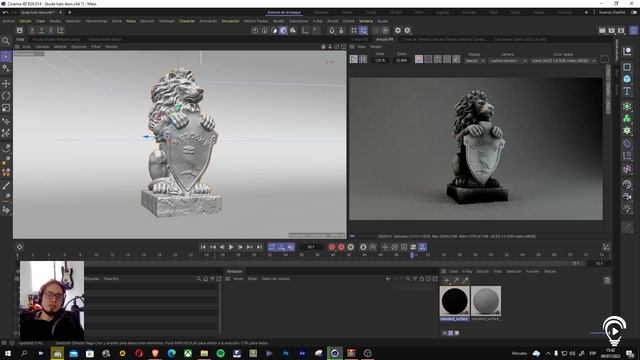This screenshot has height=360, width=640.
Task: Open the Color Space dropdown in Arnold IPR
Action: (564, 60)
